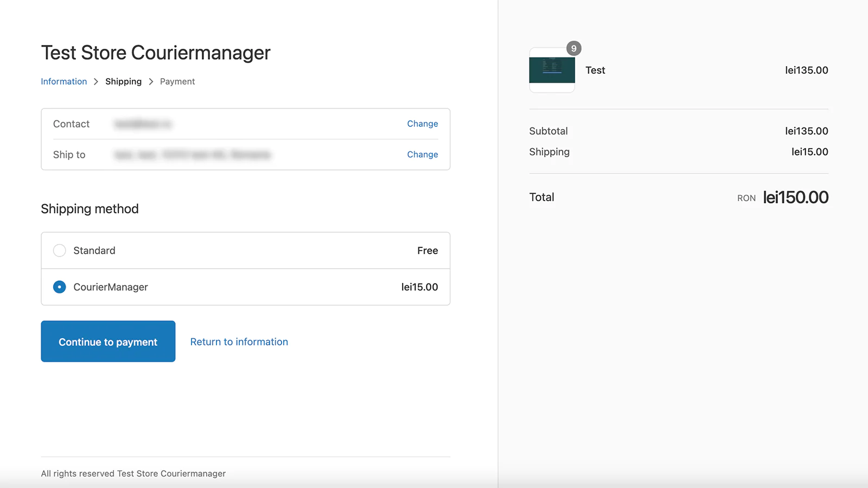
Task: Click chevron after Information breadcrumb
Action: (96, 81)
